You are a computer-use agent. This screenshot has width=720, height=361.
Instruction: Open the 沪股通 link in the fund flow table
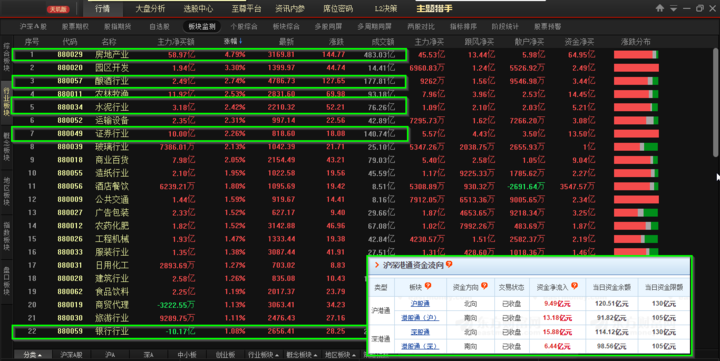[420, 304]
